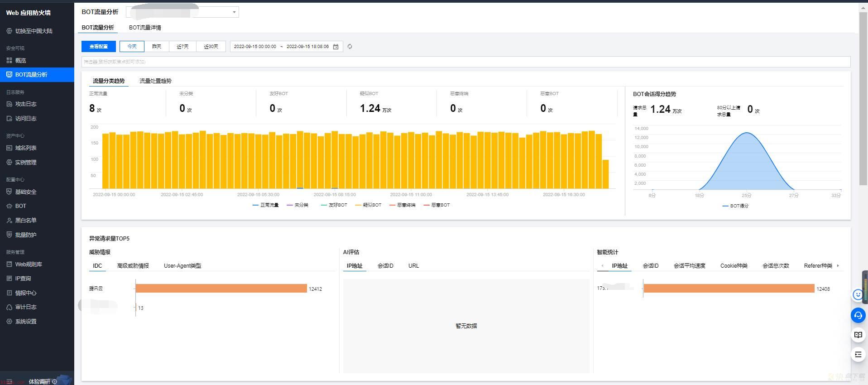This screenshot has width=868, height=385.
Task: Toggle the BOT得分 legend series
Action: 735,206
